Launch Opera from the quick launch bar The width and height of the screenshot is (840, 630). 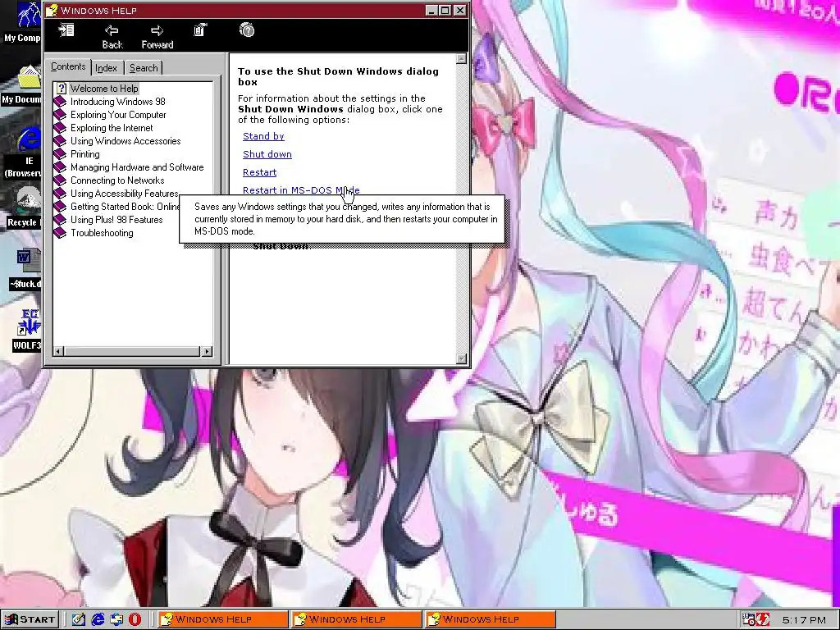point(135,620)
